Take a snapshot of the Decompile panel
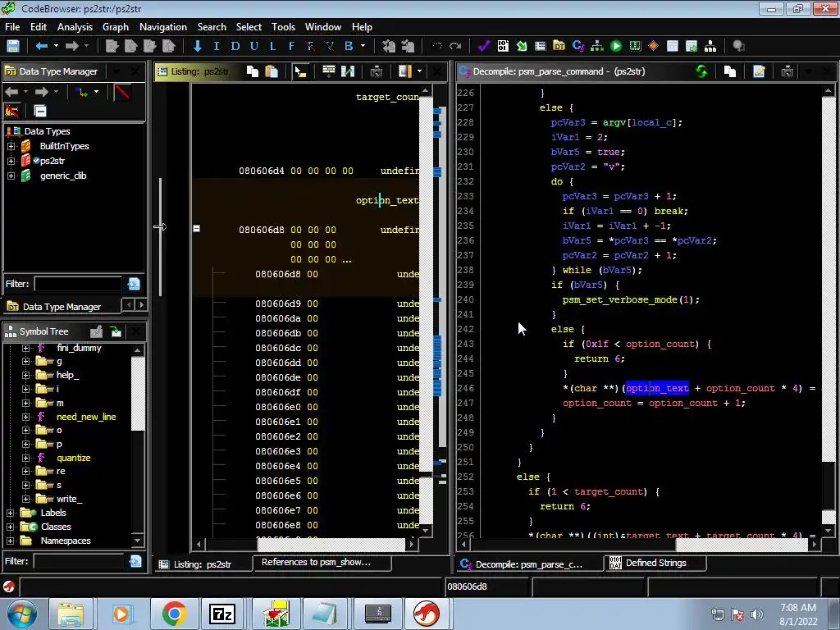840x630 pixels. coord(787,71)
